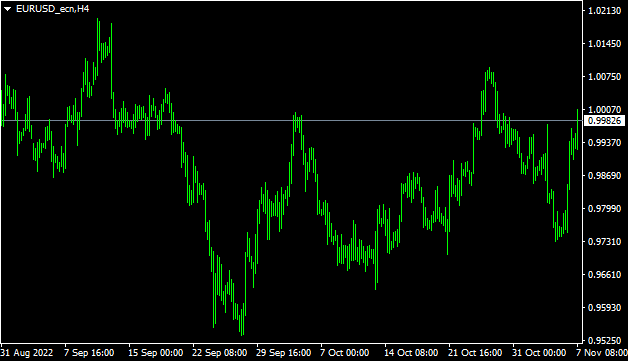
Task: Click the 0.95930 price scale label
Action: tap(604, 307)
